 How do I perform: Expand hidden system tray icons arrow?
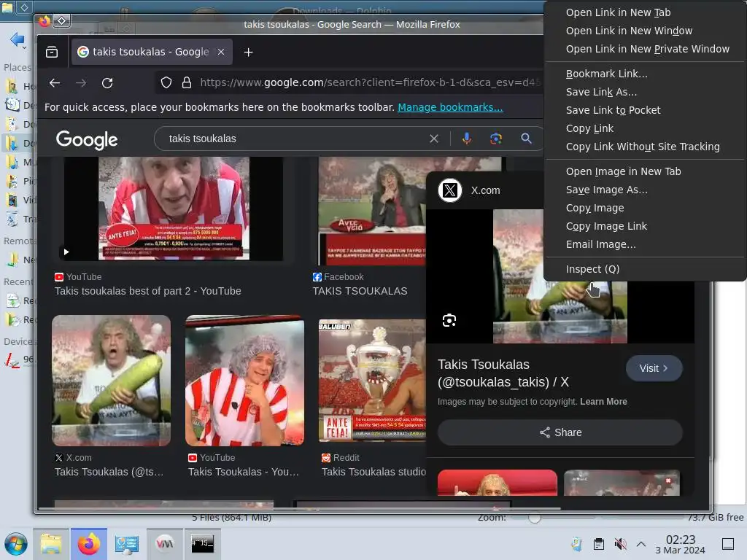coord(641,544)
